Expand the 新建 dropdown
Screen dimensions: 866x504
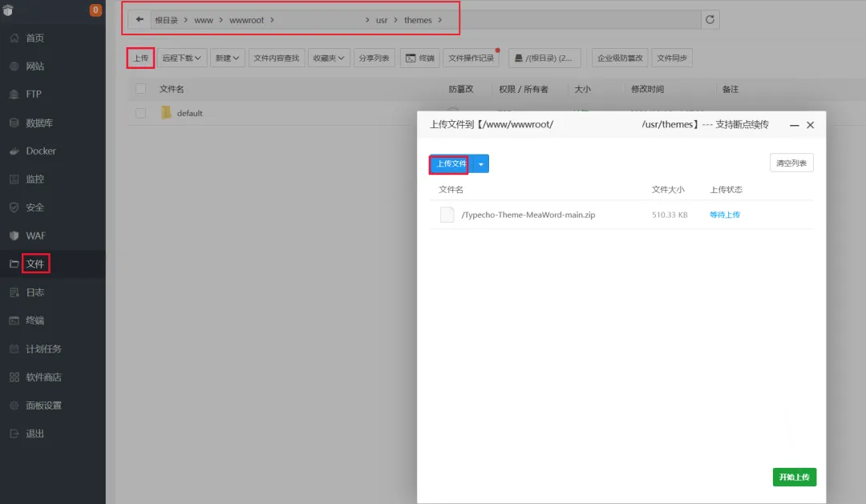pyautogui.click(x=227, y=58)
